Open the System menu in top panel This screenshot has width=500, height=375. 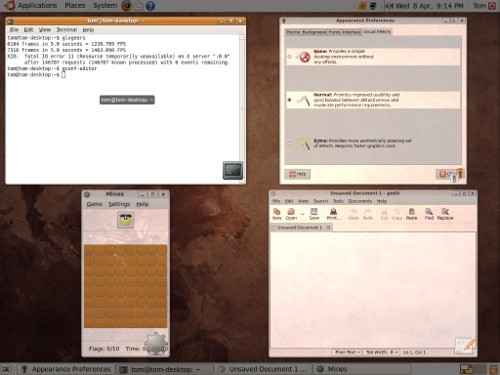click(x=105, y=6)
